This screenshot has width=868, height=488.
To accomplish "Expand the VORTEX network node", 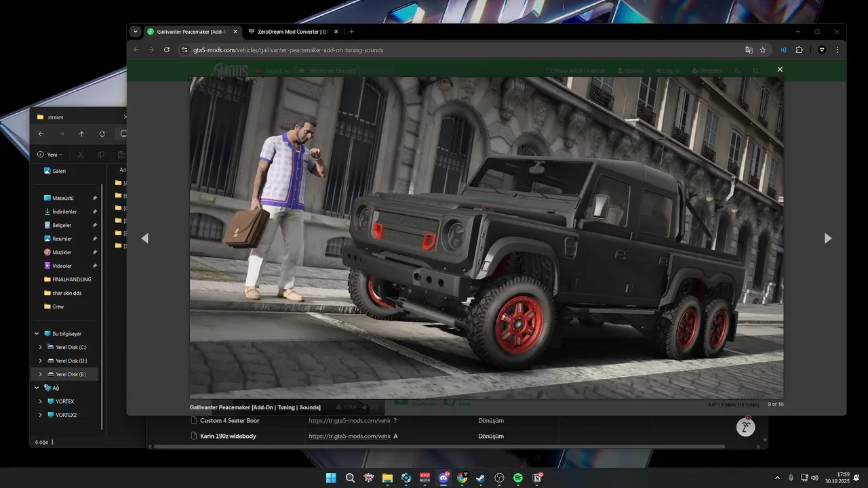I will point(40,401).
